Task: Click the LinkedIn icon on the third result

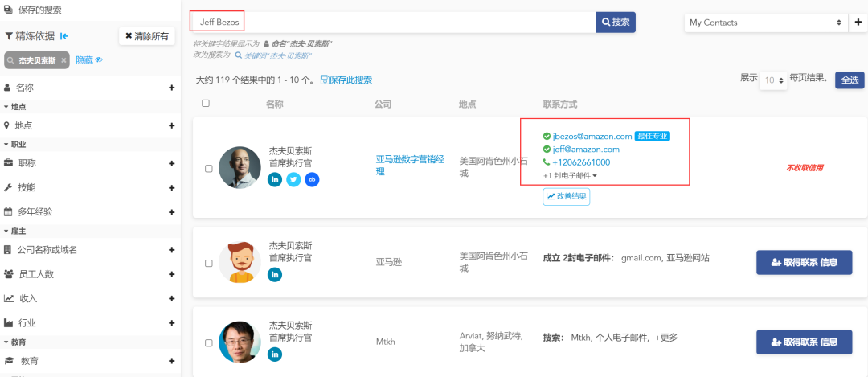Action: (x=275, y=354)
